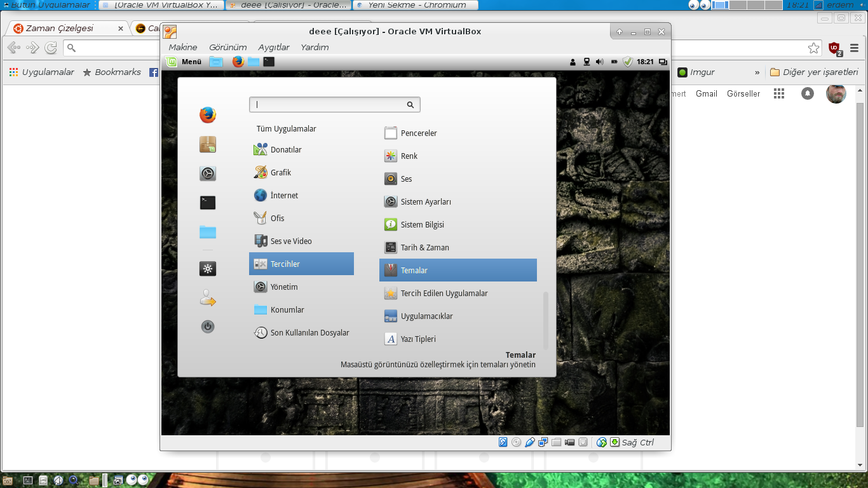Select the İnternet category
This screenshot has width=868, height=488.
pos(301,195)
